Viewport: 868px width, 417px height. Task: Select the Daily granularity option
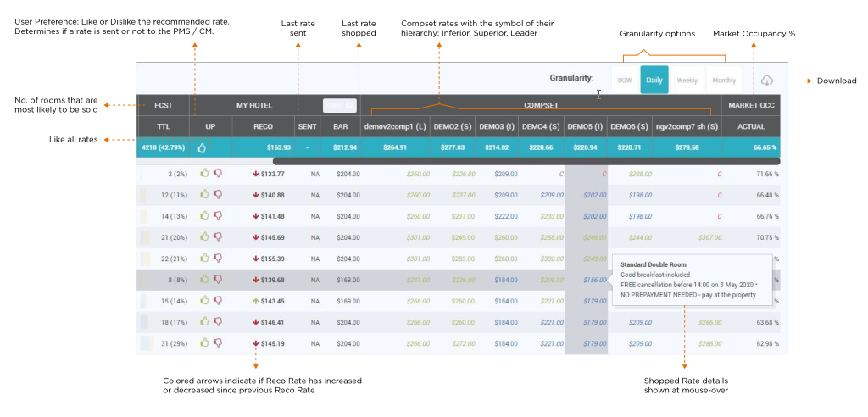(x=654, y=80)
